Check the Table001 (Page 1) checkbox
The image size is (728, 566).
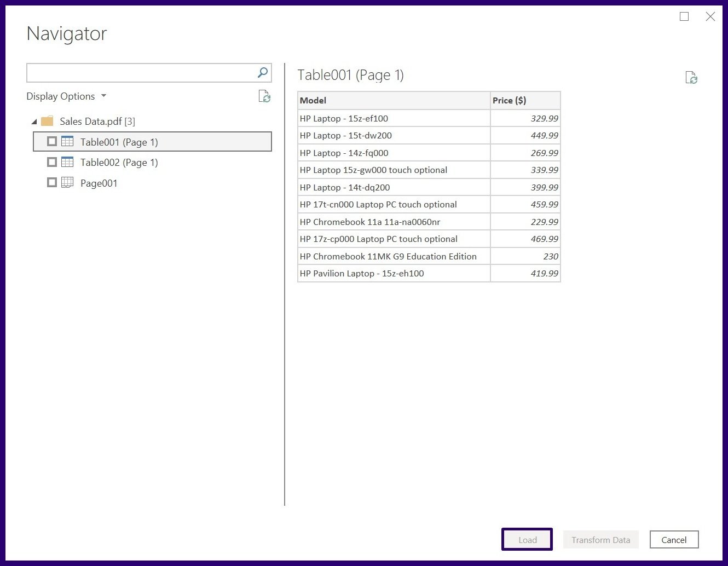(52, 141)
